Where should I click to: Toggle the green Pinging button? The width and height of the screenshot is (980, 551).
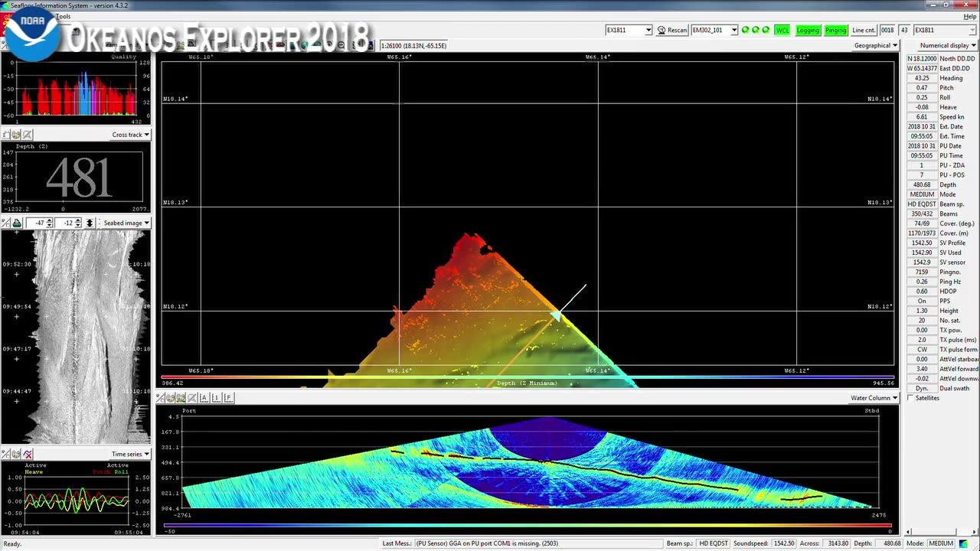[835, 30]
